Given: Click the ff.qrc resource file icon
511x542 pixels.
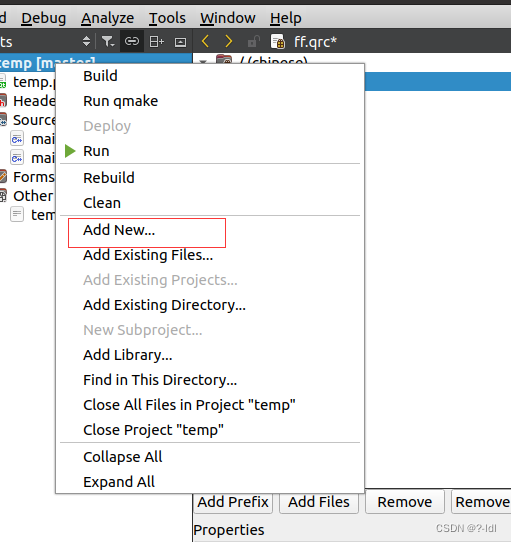Looking at the screenshot, I should click(278, 41).
